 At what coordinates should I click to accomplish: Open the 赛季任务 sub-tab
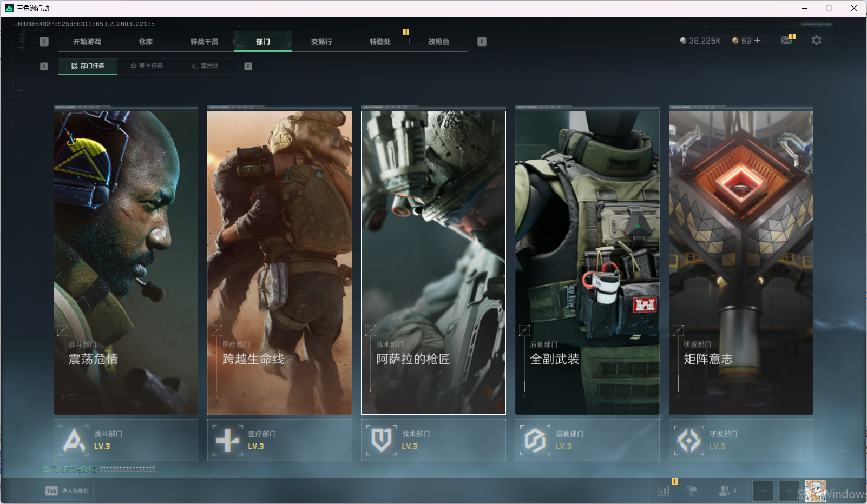tap(146, 66)
